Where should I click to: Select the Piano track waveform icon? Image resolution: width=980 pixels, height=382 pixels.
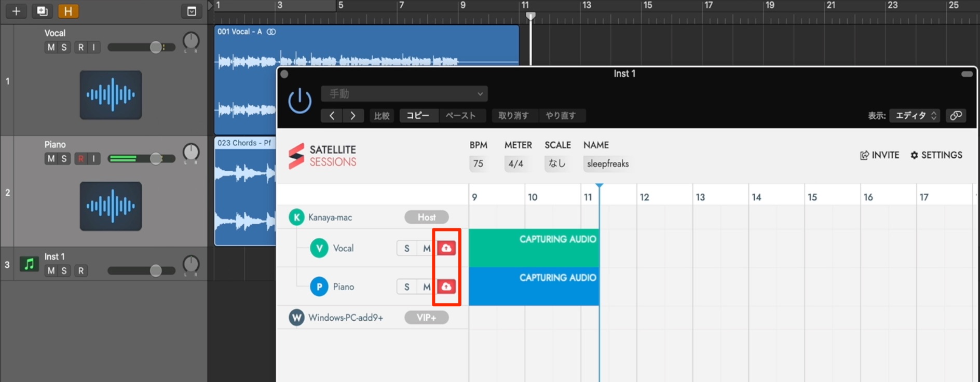111,206
